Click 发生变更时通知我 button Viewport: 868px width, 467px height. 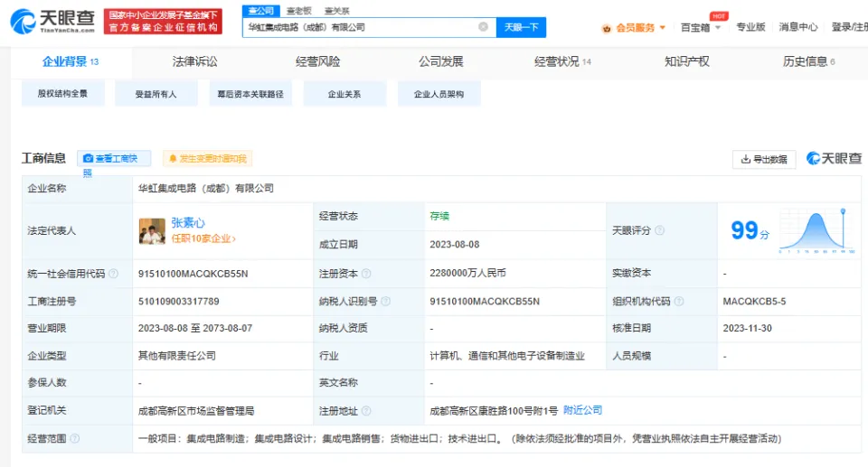[x=208, y=159]
